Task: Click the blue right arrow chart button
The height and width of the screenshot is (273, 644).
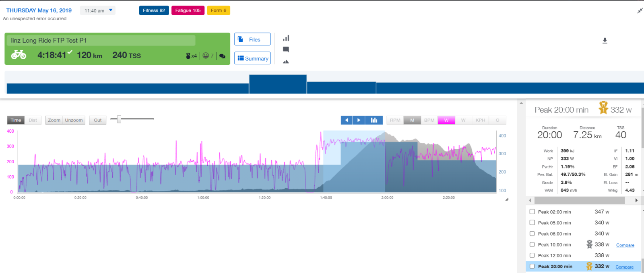Action: 359,120
